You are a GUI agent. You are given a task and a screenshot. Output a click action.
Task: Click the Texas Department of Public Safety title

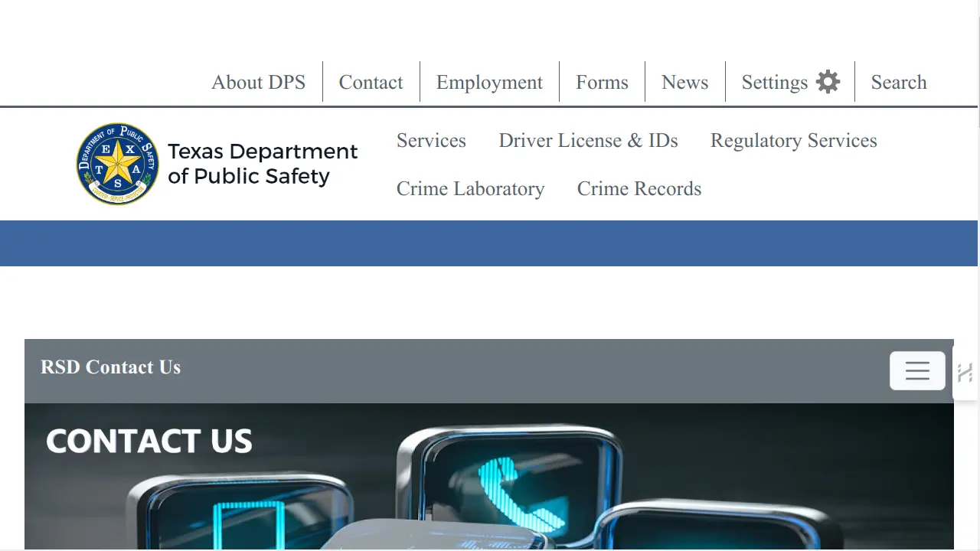263,164
